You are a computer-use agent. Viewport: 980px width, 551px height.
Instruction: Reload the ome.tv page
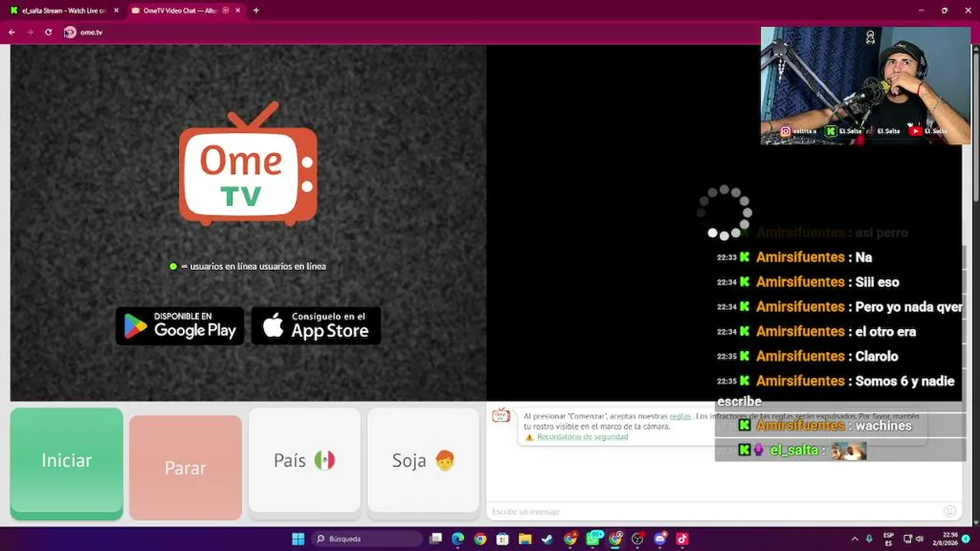[x=48, y=32]
